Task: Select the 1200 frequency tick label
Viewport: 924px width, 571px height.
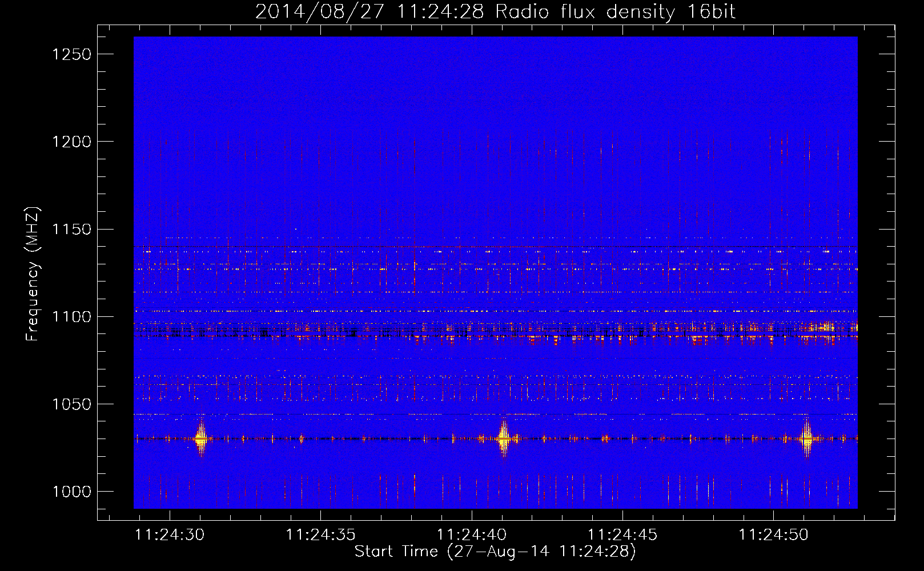Action: click(71, 142)
